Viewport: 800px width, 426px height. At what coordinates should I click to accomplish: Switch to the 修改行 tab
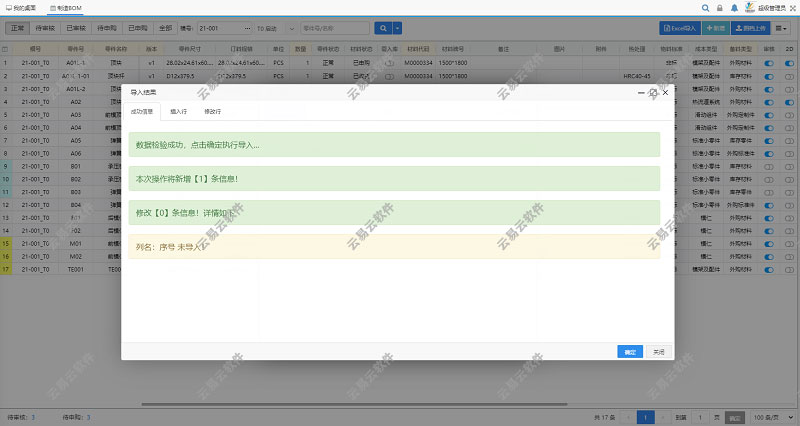click(x=212, y=112)
